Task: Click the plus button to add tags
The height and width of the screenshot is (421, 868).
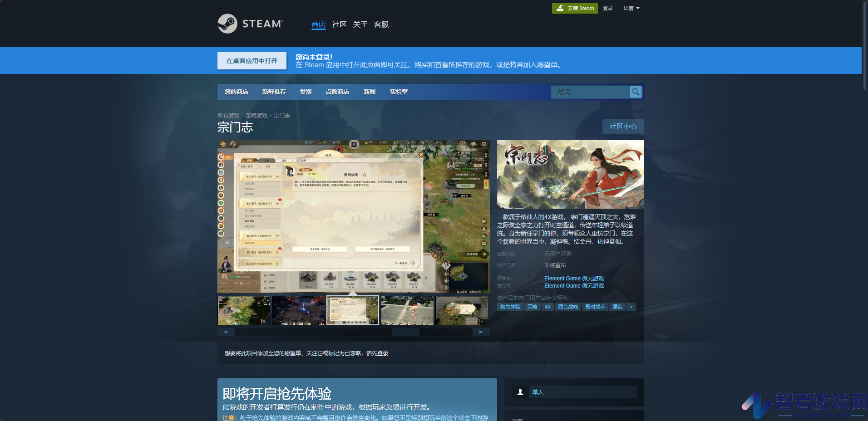Action: pos(631,307)
